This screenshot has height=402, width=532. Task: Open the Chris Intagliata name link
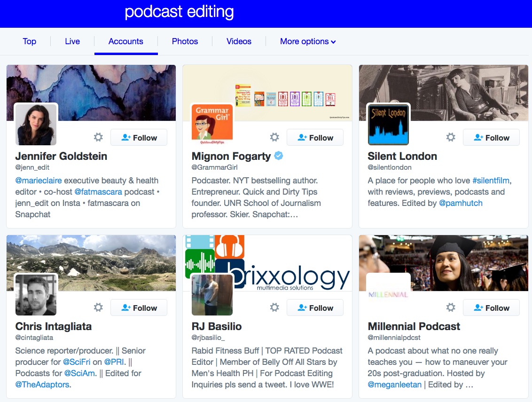(53, 326)
